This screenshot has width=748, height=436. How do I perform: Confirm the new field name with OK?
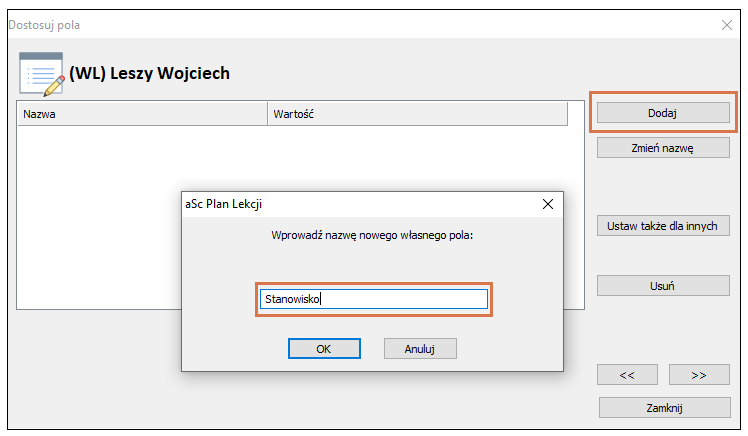click(x=324, y=349)
